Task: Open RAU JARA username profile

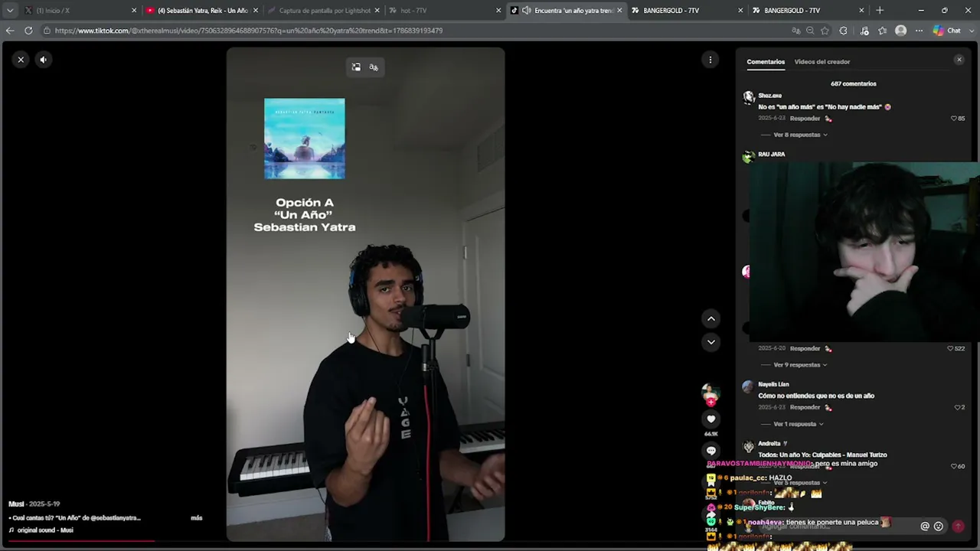Action: click(x=771, y=155)
